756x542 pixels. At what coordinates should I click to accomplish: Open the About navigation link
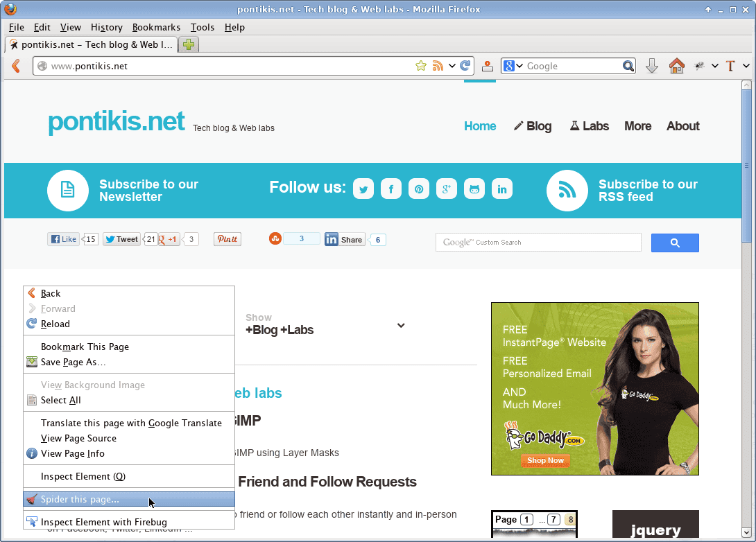pyautogui.click(x=682, y=126)
